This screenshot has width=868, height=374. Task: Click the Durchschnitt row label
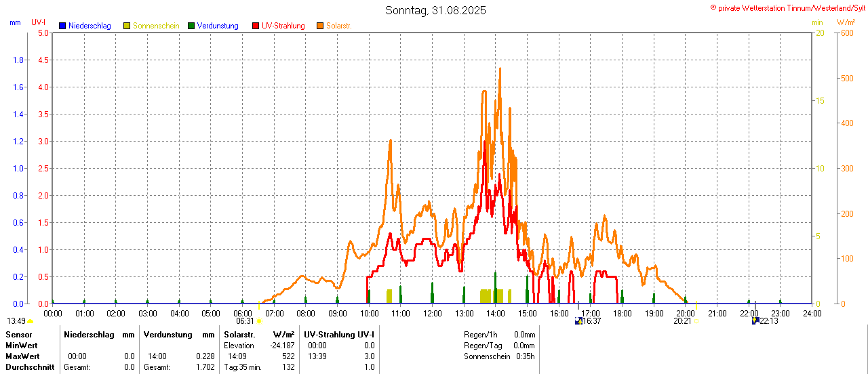30,367
